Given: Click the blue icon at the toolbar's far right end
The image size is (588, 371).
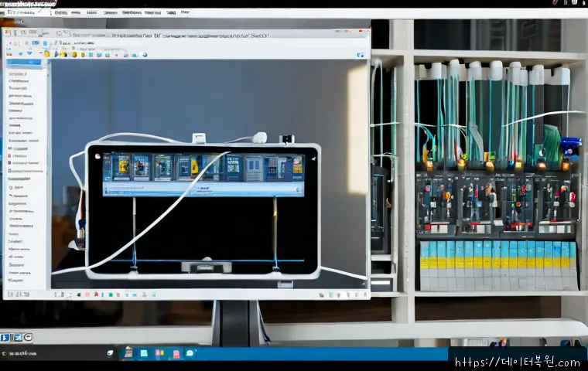Looking at the screenshot, I should 361,55.
